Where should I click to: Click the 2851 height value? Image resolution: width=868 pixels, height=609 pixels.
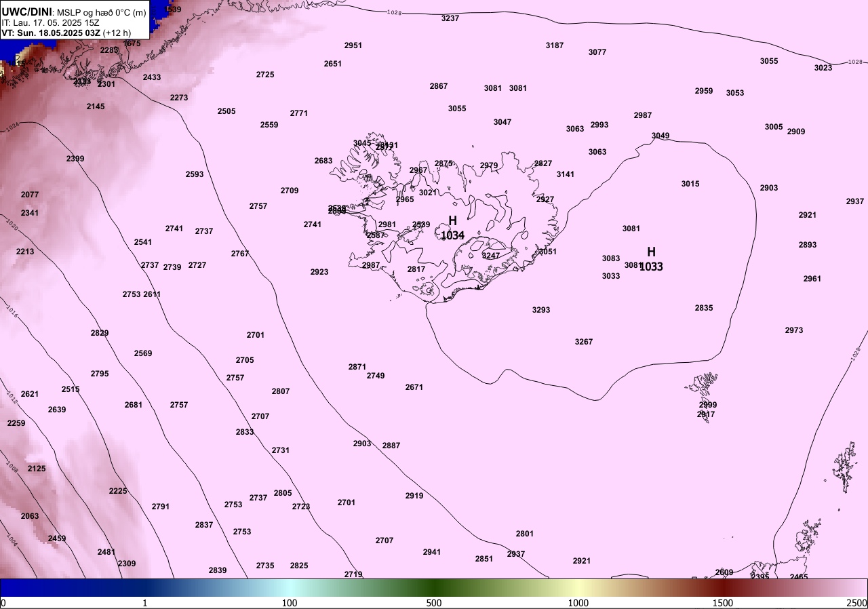tap(484, 559)
